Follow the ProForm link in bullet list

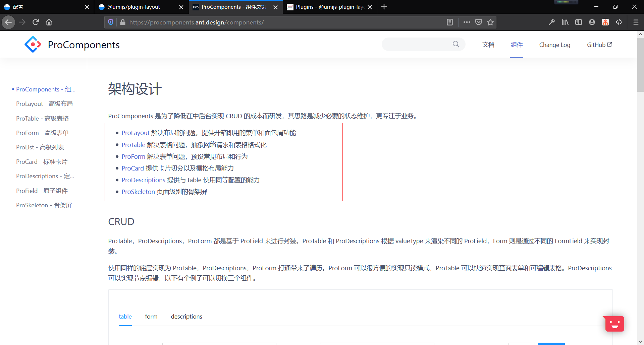[133, 157]
